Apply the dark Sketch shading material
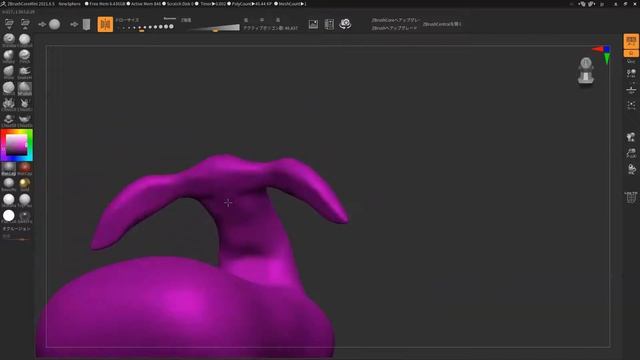Screen dimensions: 640x360 pyautogui.click(x=24, y=216)
